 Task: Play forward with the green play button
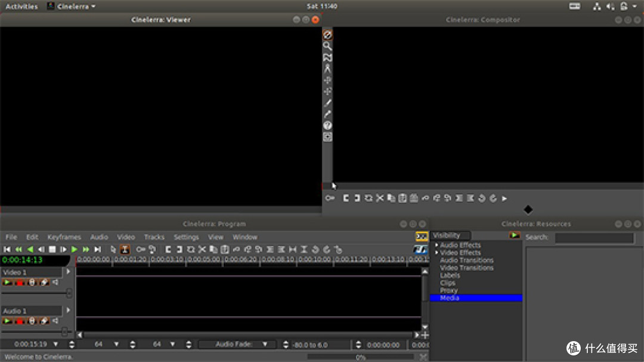[x=75, y=249]
